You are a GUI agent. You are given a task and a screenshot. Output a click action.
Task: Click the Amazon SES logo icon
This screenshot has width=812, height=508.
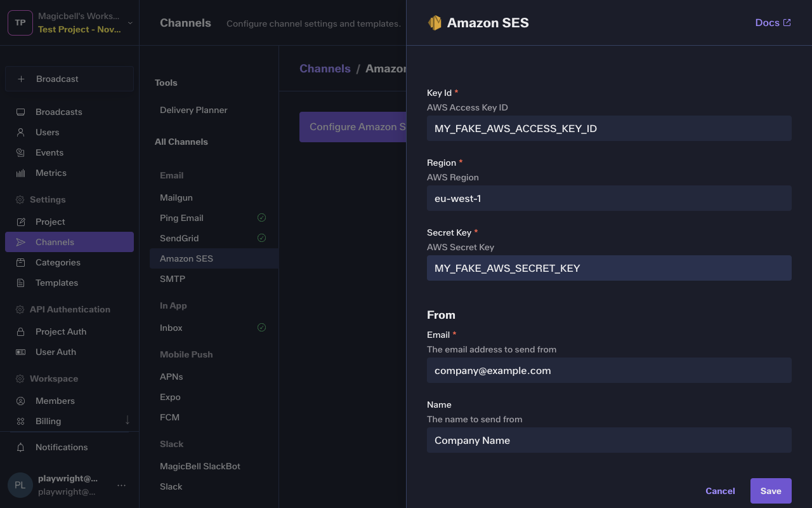(435, 23)
